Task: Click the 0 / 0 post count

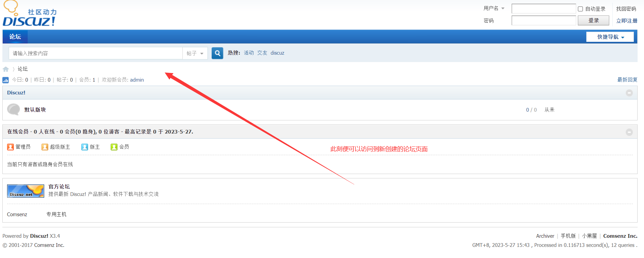Action: [x=531, y=110]
